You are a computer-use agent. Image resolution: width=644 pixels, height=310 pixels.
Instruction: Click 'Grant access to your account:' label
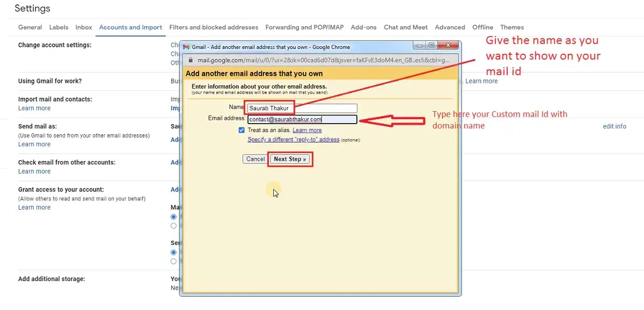(x=61, y=190)
